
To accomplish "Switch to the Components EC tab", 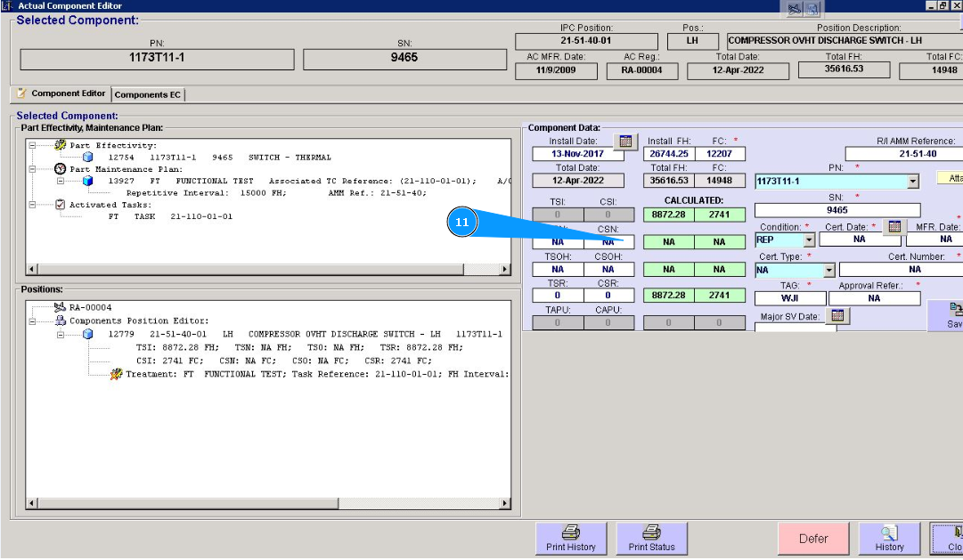I will click(x=148, y=94).
